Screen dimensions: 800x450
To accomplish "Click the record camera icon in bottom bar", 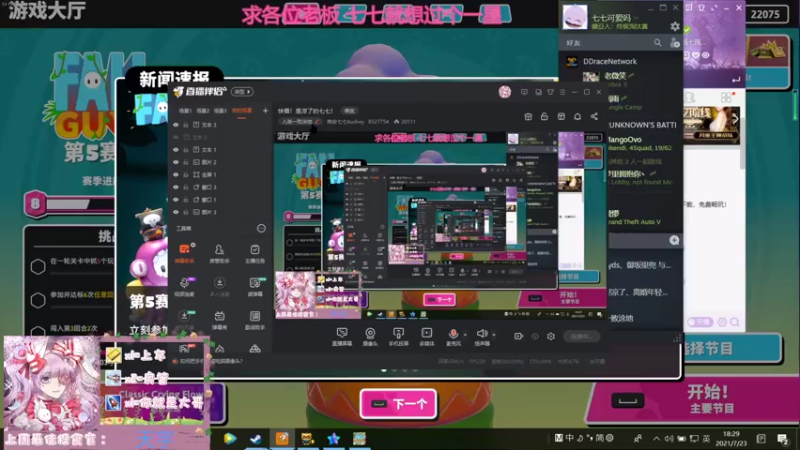I will tap(518, 336).
